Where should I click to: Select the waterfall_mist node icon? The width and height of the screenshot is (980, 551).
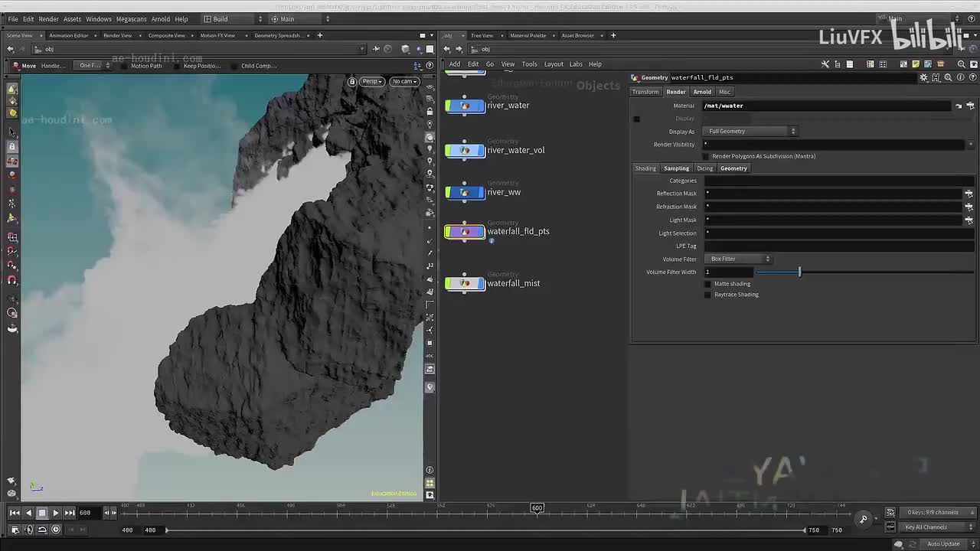465,283
